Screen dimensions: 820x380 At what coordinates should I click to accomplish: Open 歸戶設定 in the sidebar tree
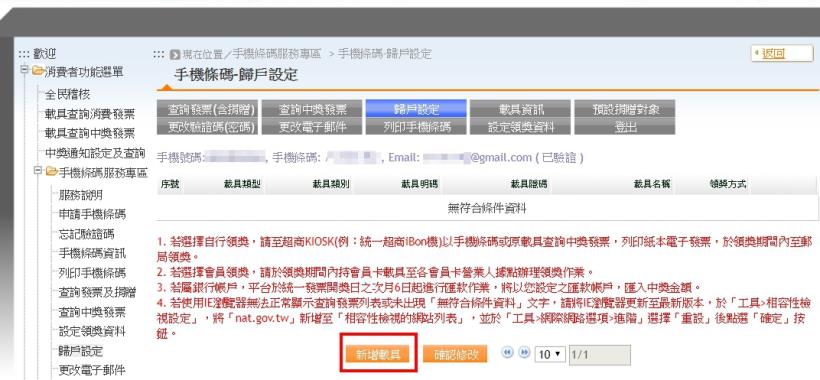81,351
